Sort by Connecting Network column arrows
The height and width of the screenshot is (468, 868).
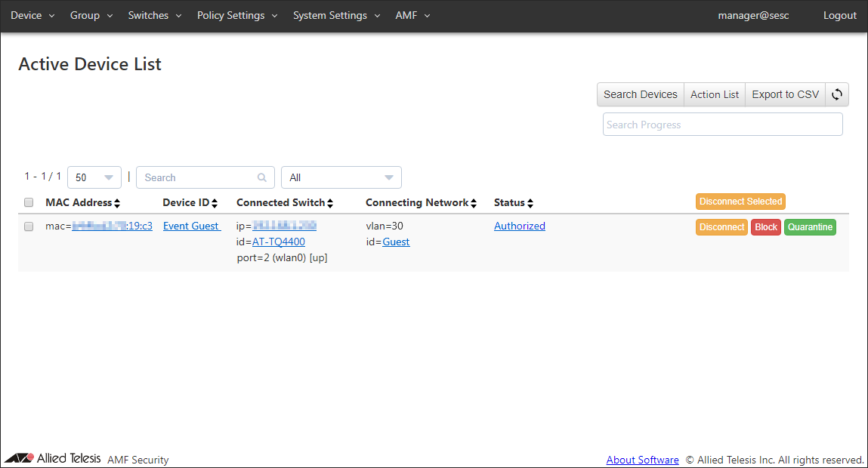click(x=474, y=203)
